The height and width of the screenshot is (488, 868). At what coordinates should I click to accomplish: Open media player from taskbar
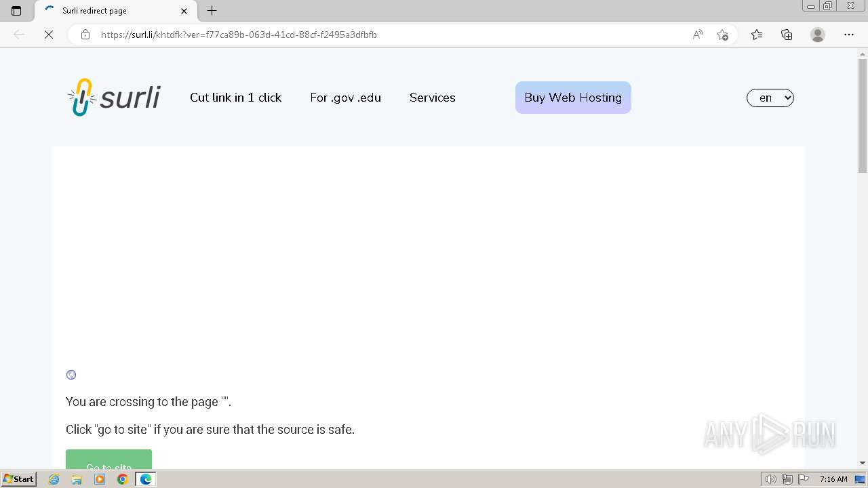coord(100,479)
